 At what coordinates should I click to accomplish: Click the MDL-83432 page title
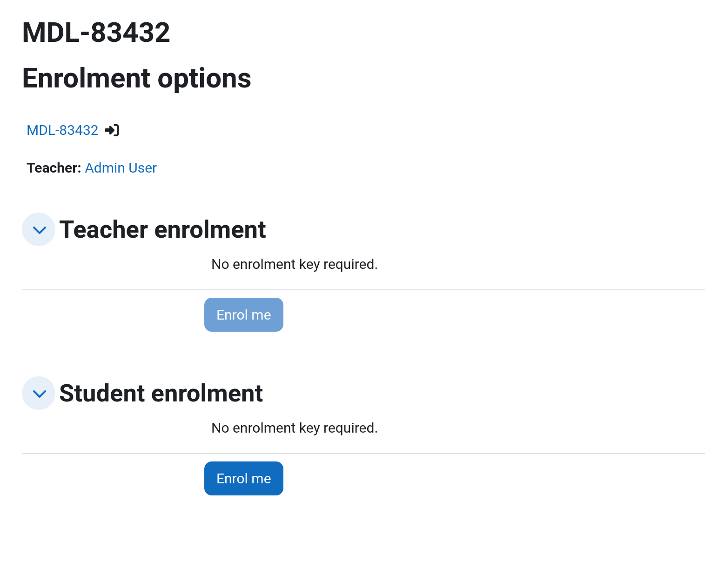(x=96, y=33)
